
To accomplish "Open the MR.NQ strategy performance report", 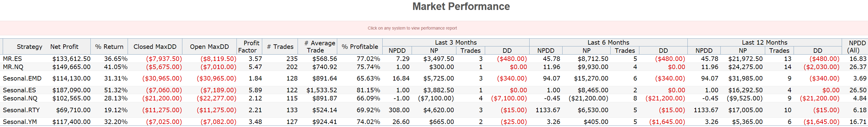I will (x=13, y=67).
